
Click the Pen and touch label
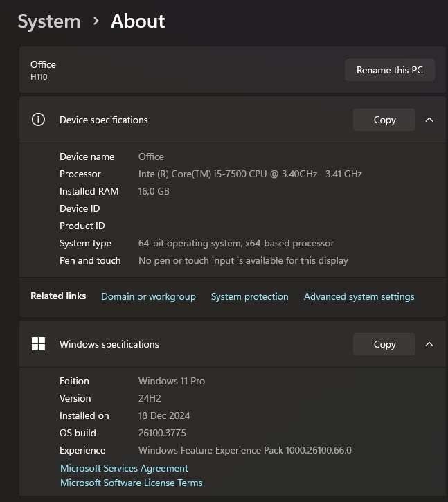tap(90, 260)
